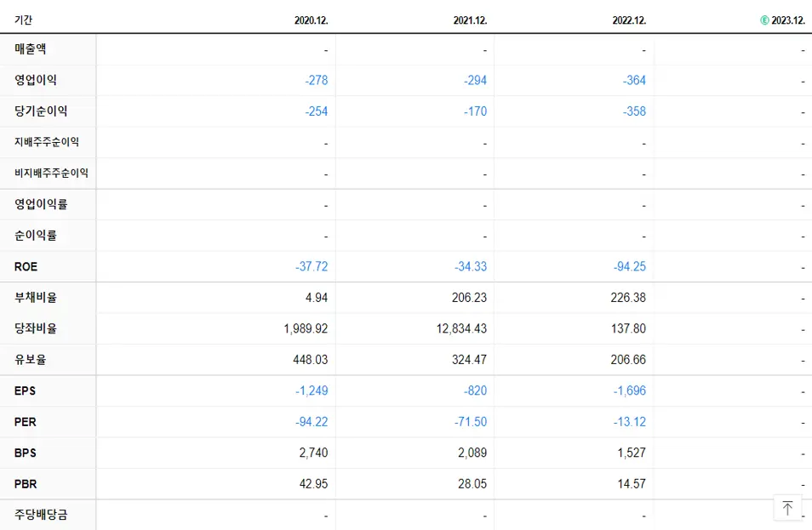Click the BPS row label
This screenshot has height=530, width=812.
[x=26, y=453]
